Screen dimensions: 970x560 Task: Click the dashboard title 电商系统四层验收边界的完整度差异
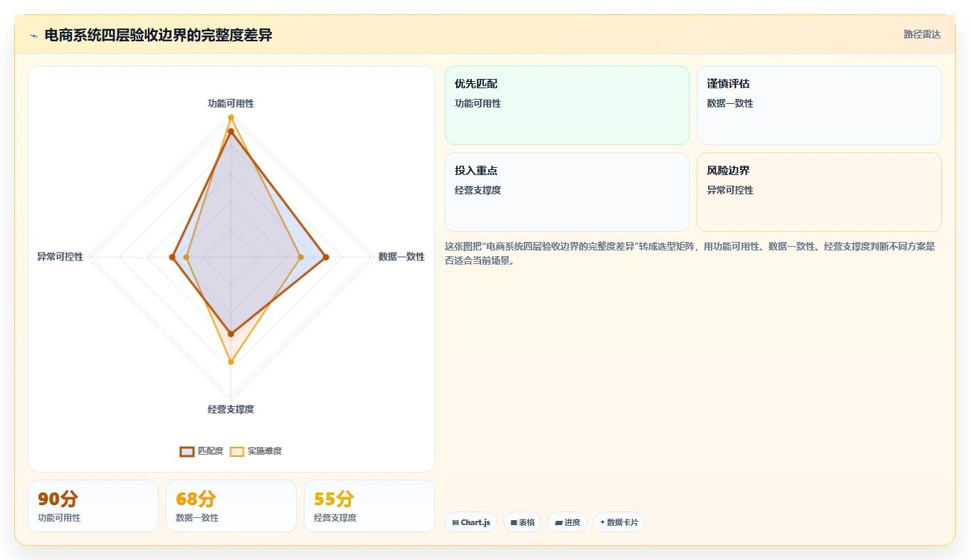(x=158, y=35)
